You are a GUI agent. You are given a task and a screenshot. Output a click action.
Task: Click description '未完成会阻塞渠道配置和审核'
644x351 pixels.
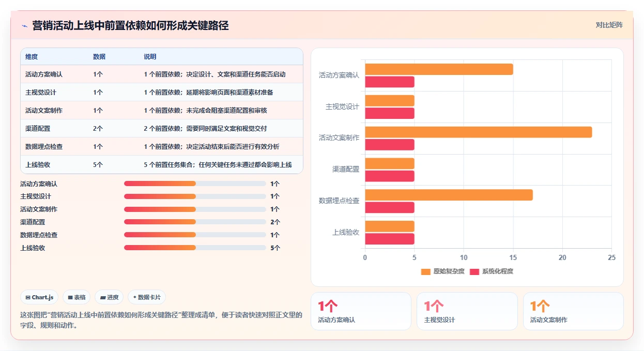tap(226, 111)
